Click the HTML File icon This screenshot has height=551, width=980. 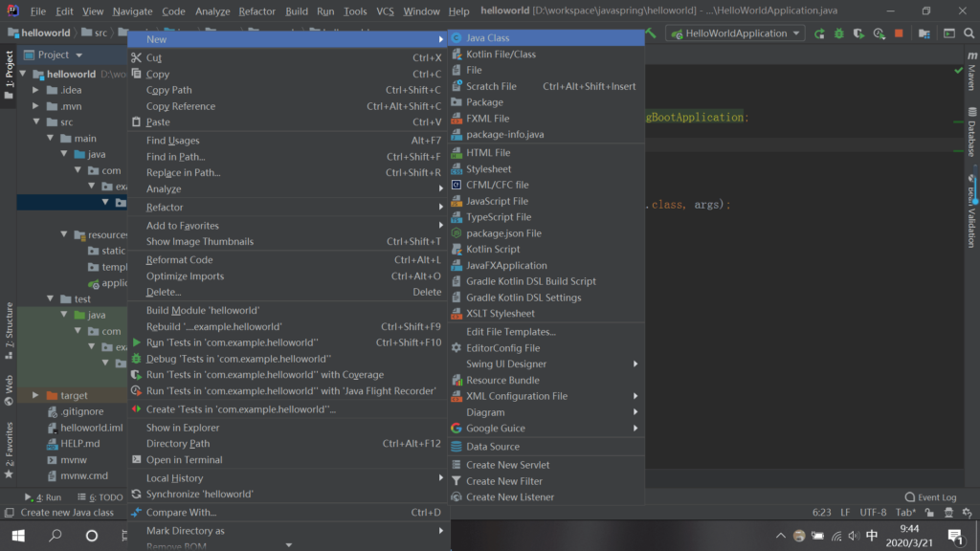(457, 152)
